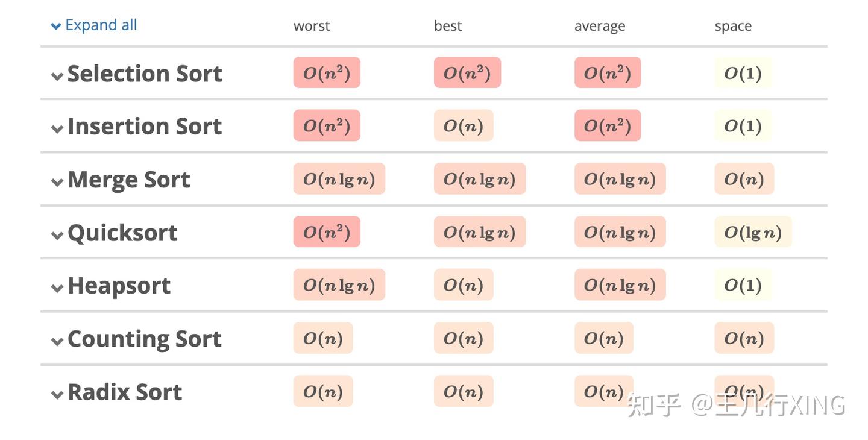Click Insertion Sort's best case O(n) badge
This screenshot has width=868, height=440.
tap(463, 125)
